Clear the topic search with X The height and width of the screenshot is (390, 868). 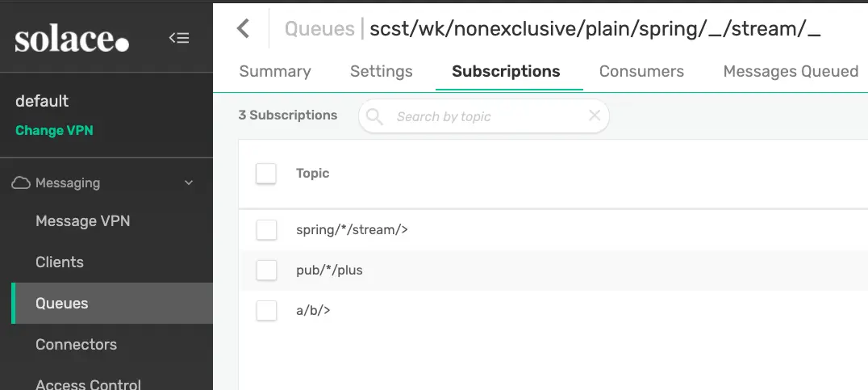click(595, 115)
